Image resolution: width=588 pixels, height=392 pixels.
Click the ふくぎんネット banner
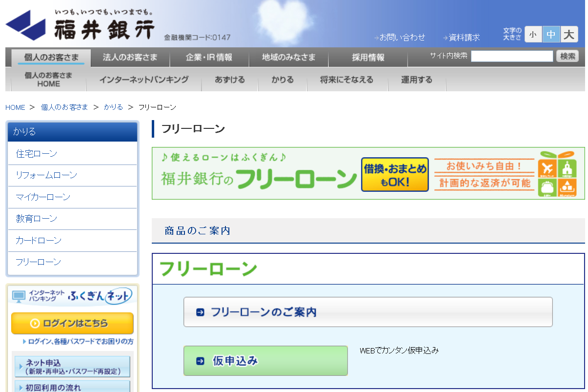pos(72,296)
